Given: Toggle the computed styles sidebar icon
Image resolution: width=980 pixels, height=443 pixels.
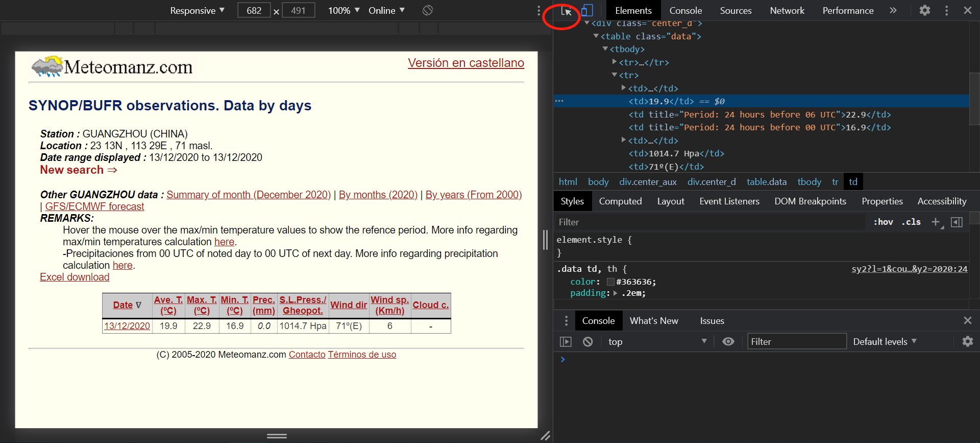Looking at the screenshot, I should [x=957, y=222].
